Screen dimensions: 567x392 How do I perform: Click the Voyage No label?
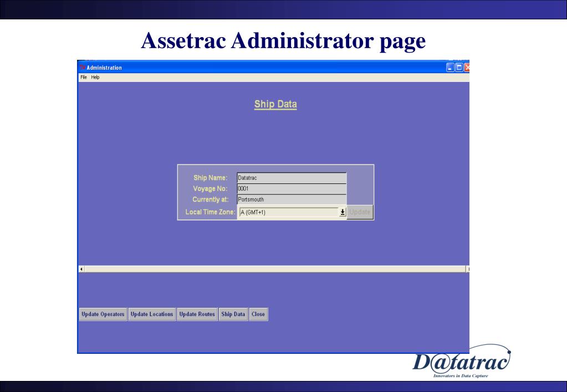click(x=210, y=189)
